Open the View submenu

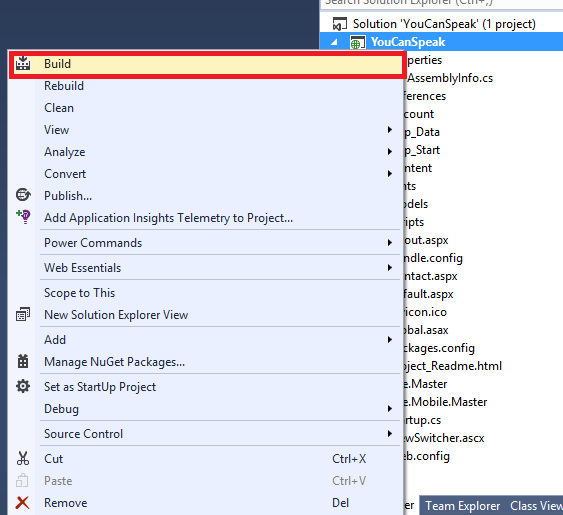click(205, 130)
